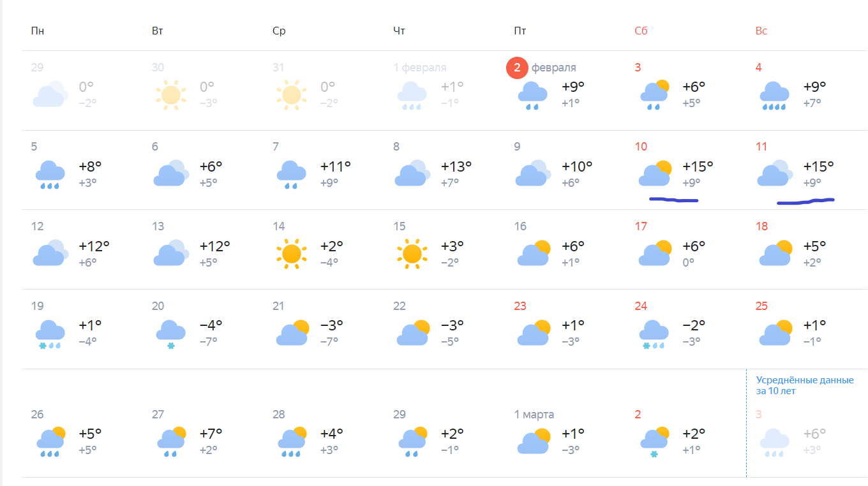Viewport: 868px width, 486px height.
Task: Select the heavy rain icon for day 4
Action: coord(774,95)
